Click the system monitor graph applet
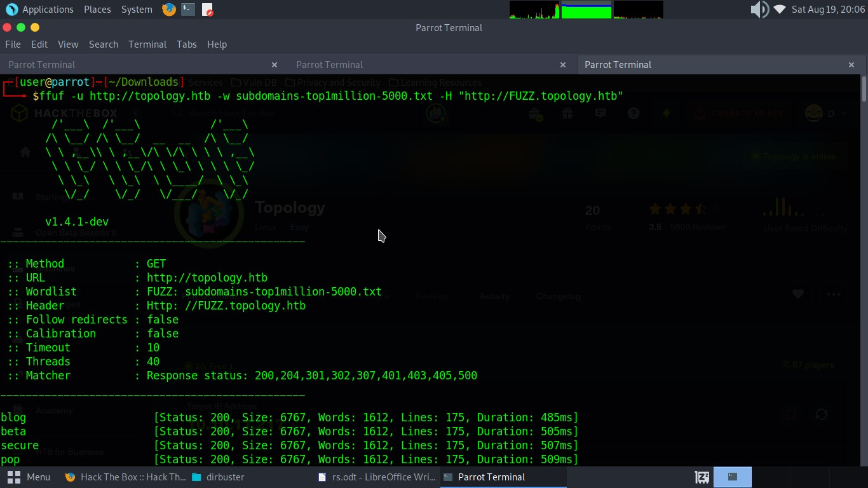Screen dimensions: 868x488 (586, 10)
